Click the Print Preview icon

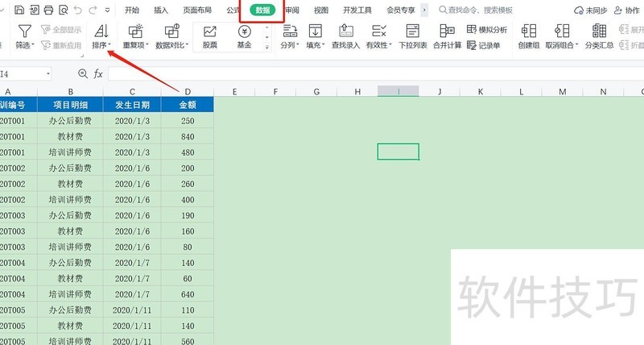(x=64, y=10)
